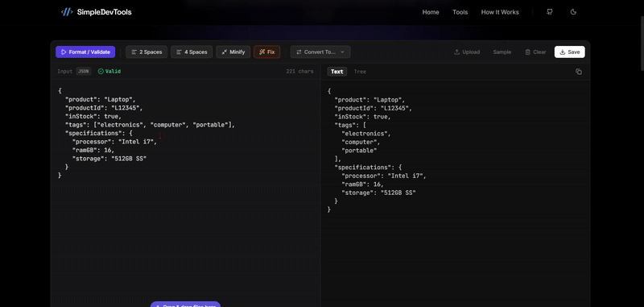
Task: Expand the Convert To dropdown
Action: click(x=320, y=52)
